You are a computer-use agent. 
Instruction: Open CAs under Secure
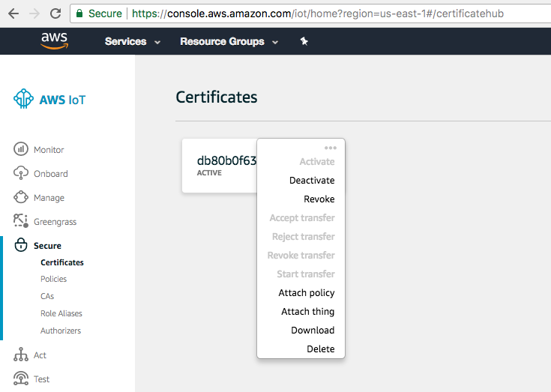point(47,296)
